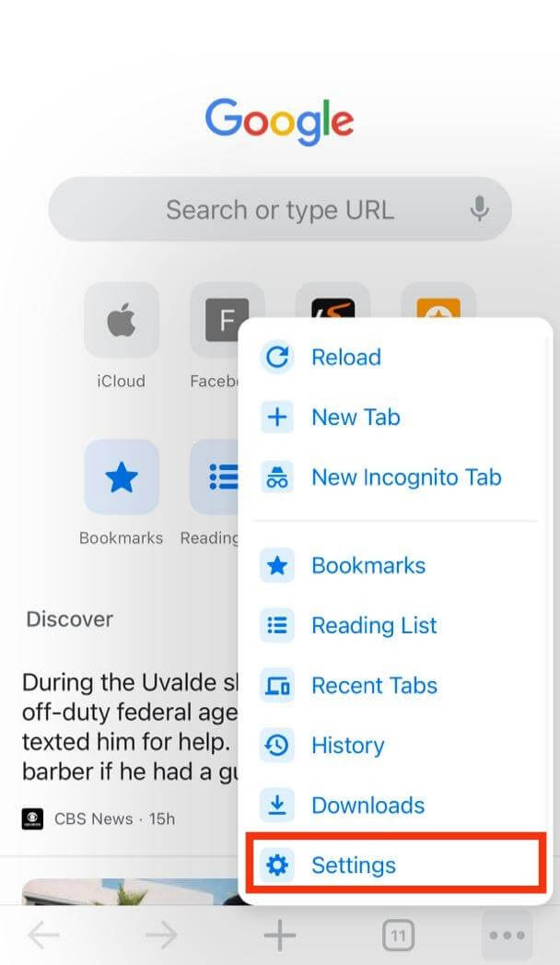Choose Bookmarks from the open menu
This screenshot has height=965, width=560.
tap(367, 565)
